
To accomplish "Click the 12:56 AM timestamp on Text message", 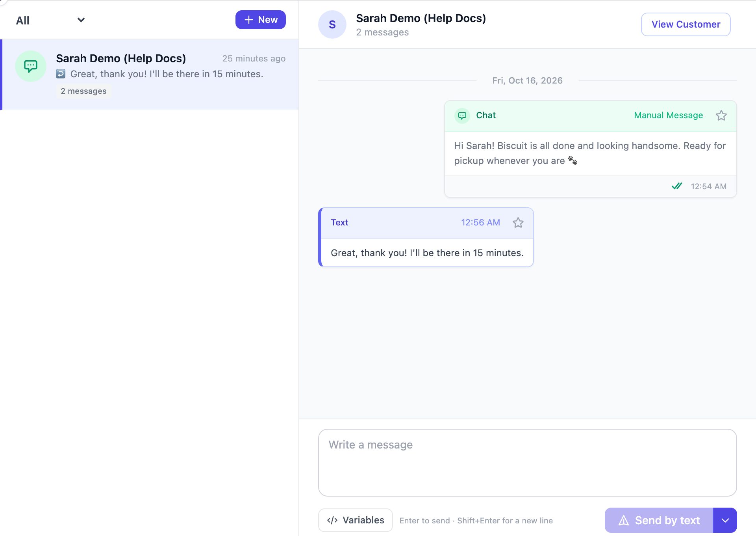I will 481,223.
